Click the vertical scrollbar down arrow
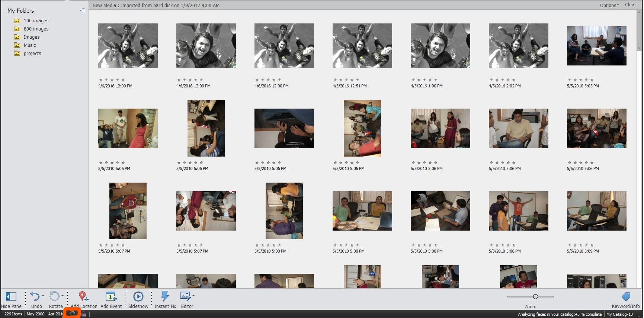 point(639,48)
